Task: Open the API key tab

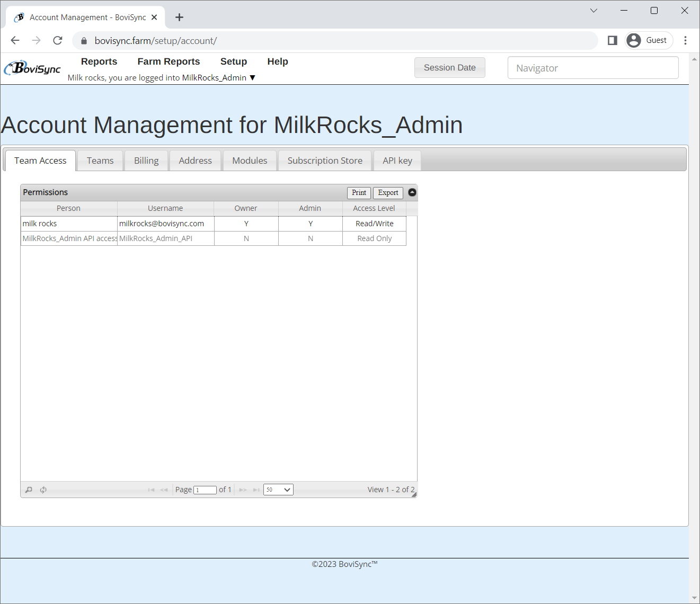Action: 397,161
